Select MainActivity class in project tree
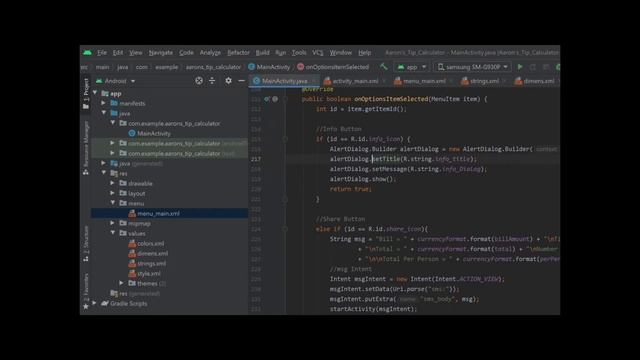Screen dimensions: 640x360 tap(149, 133)
